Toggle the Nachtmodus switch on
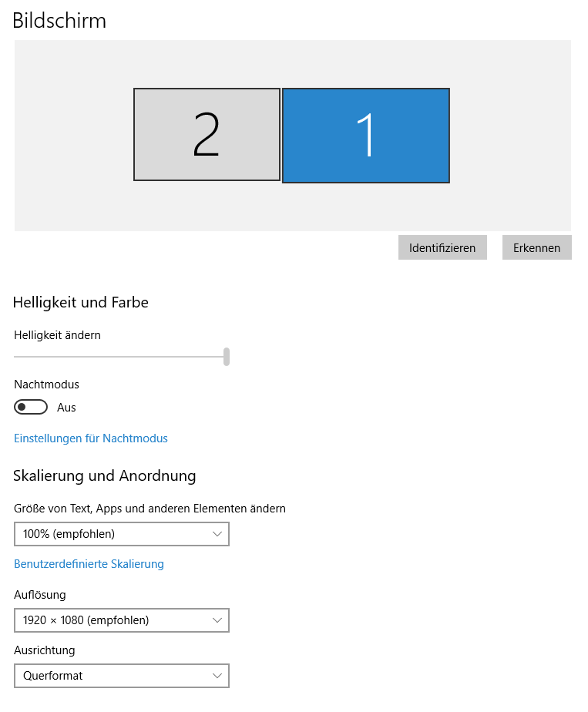Viewport: 588px width, 712px height. (x=31, y=407)
